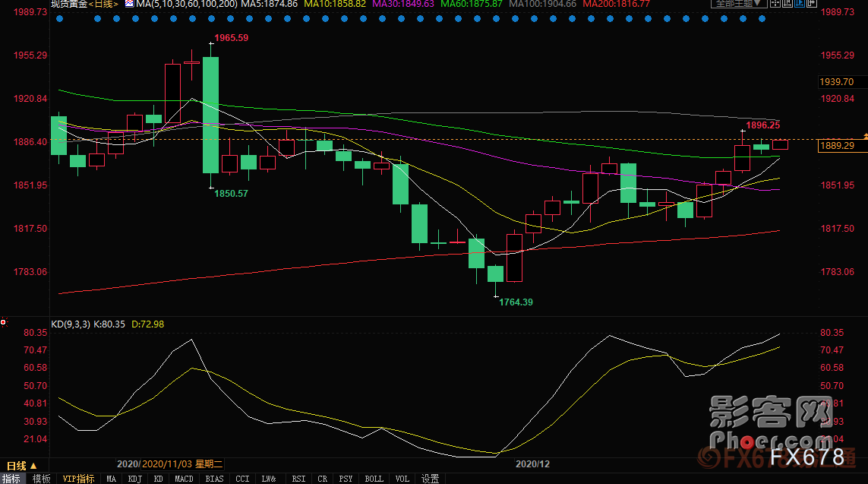Select the BOLL indicator tab

click(374, 479)
